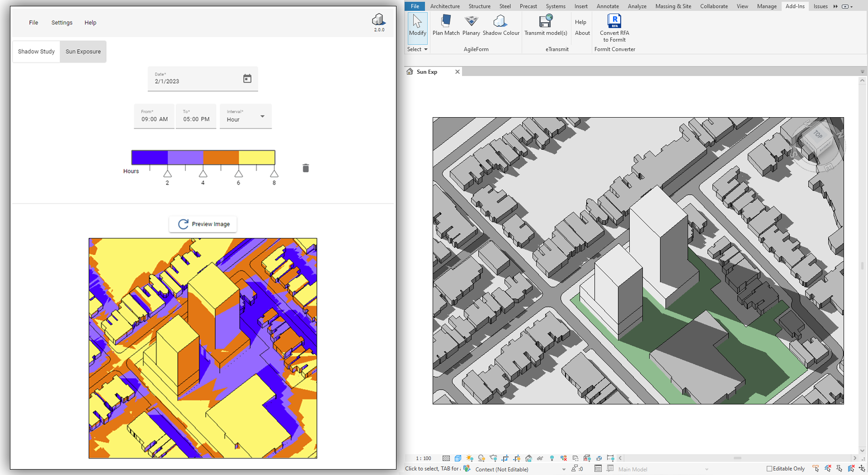Click the 4-hour legend slider marker

point(203,174)
